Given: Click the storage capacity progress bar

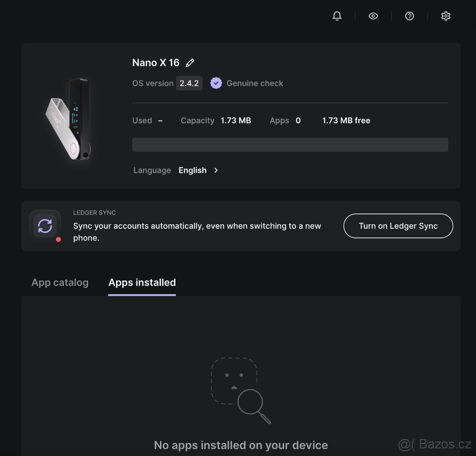Looking at the screenshot, I should pos(290,145).
